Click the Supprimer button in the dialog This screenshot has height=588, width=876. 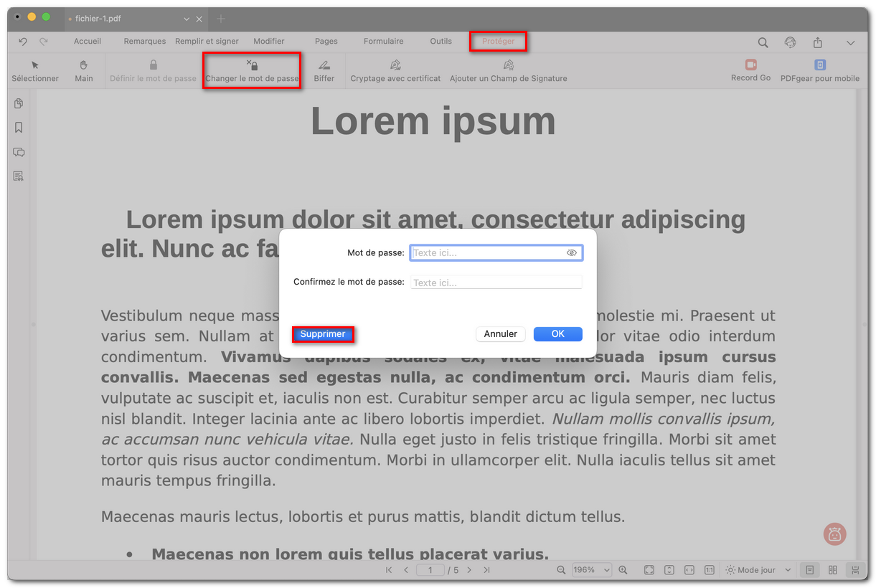click(323, 333)
